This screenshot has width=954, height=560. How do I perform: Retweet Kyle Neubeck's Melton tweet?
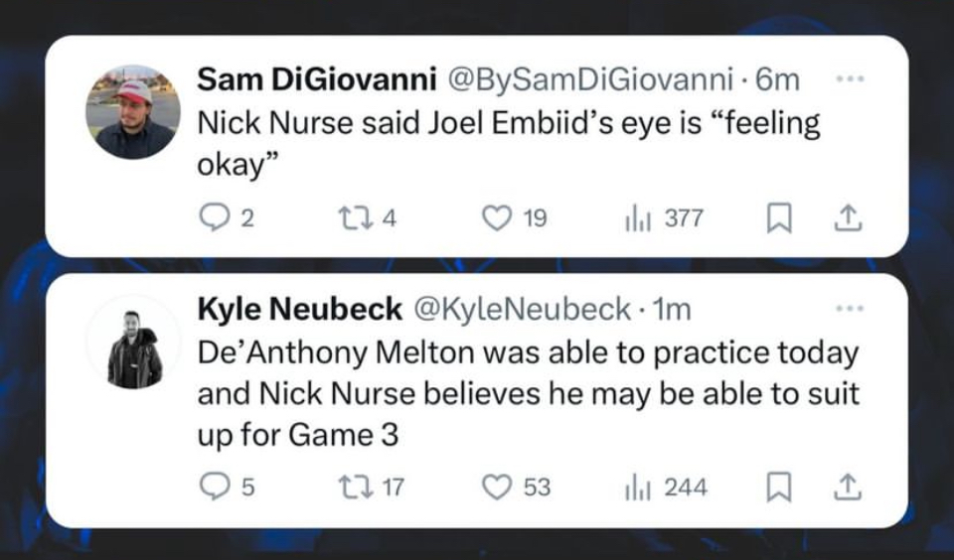(x=353, y=487)
